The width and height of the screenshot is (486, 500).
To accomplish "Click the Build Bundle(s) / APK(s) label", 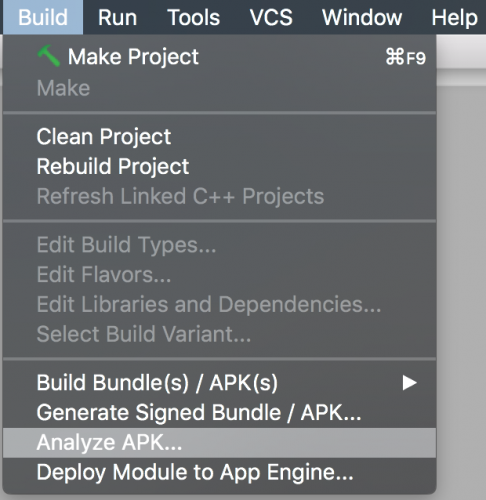I will pyautogui.click(x=157, y=383).
